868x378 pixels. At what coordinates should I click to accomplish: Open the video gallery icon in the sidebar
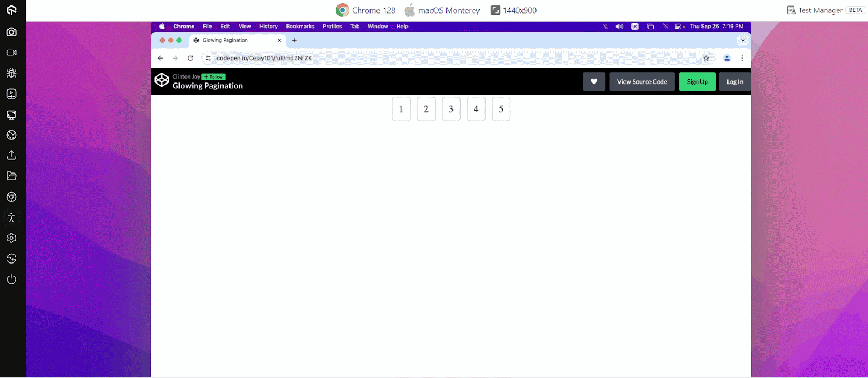(11, 94)
